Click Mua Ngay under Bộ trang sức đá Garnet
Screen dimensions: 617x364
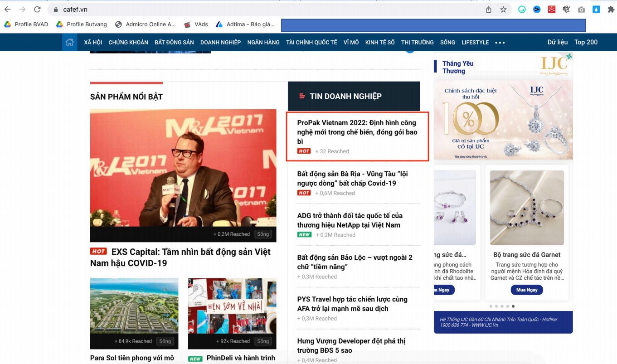tap(527, 290)
